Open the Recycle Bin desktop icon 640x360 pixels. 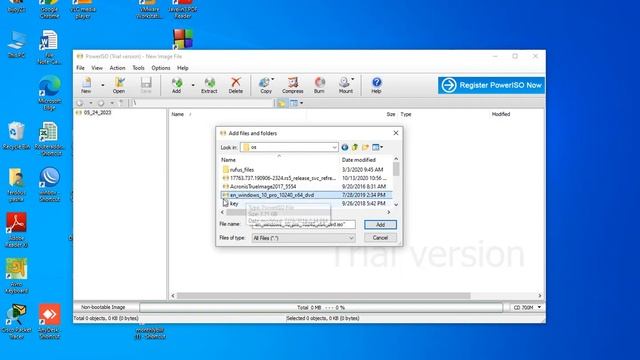[x=16, y=136]
